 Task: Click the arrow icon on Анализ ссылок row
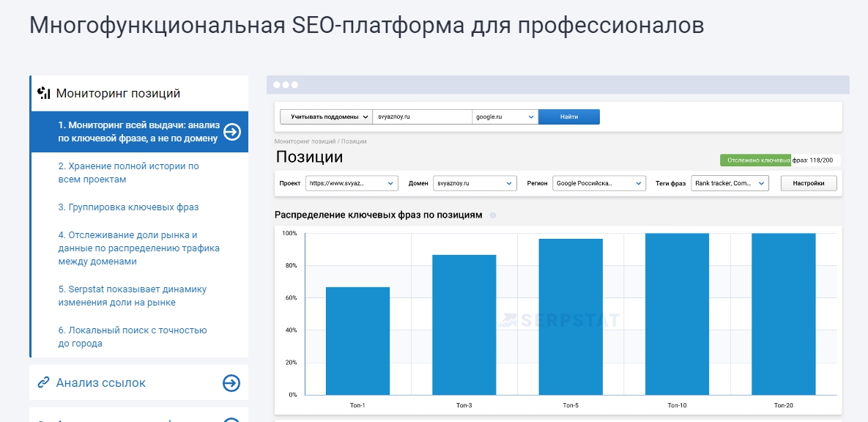pos(231,382)
